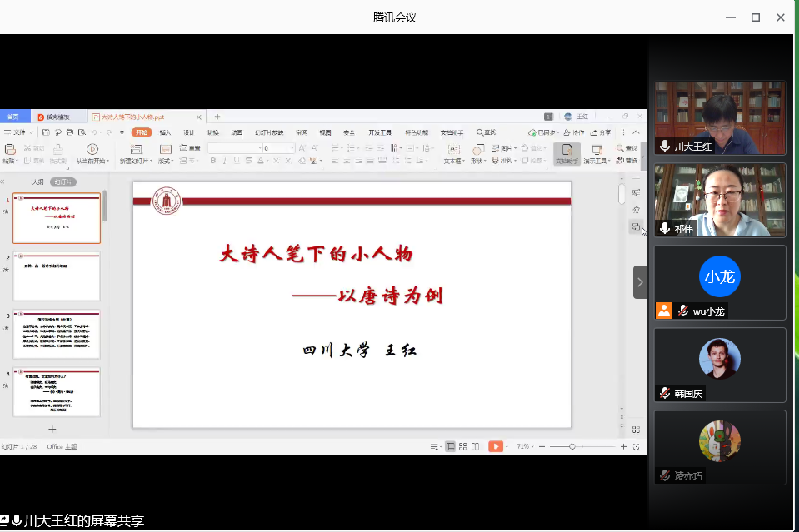Click the Paste icon in the ribbon
The height and width of the screenshot is (532, 799).
(8, 149)
